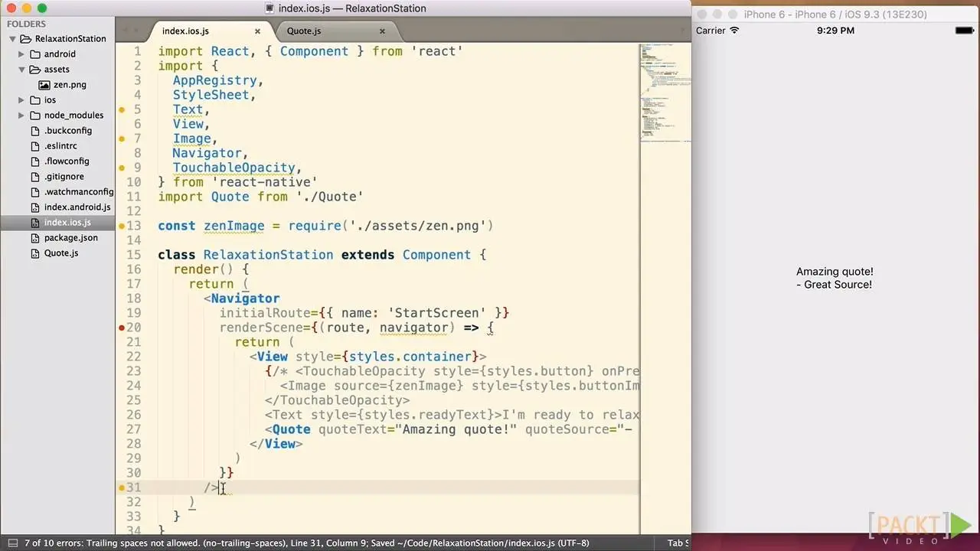Click the android folder icon
This screenshot has width=980, height=551.
35,54
